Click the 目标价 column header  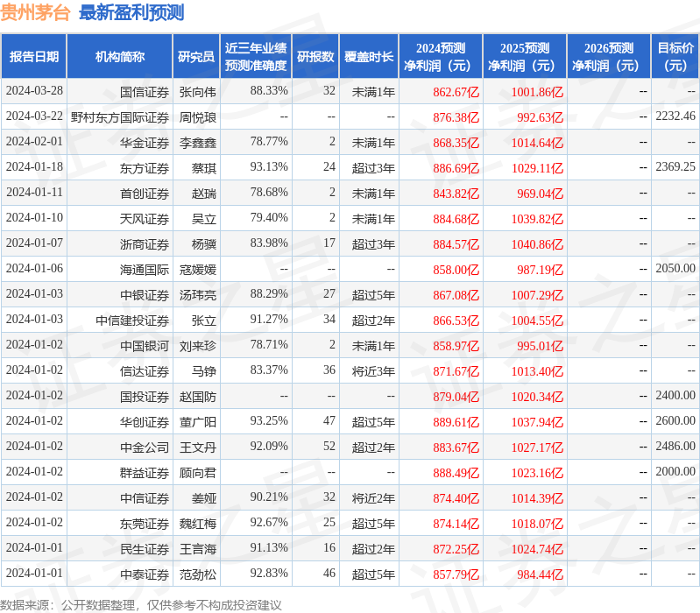click(x=675, y=56)
